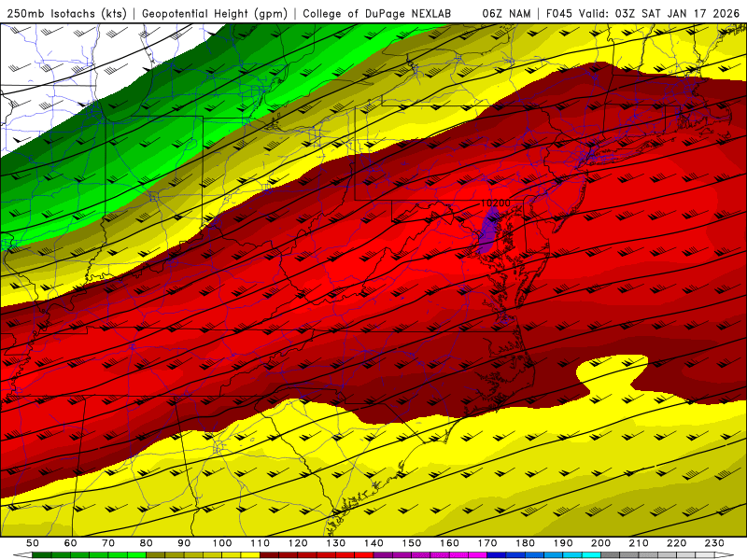The image size is (747, 560).
Task: Click the legend value "210"
Action: pyautogui.click(x=639, y=543)
